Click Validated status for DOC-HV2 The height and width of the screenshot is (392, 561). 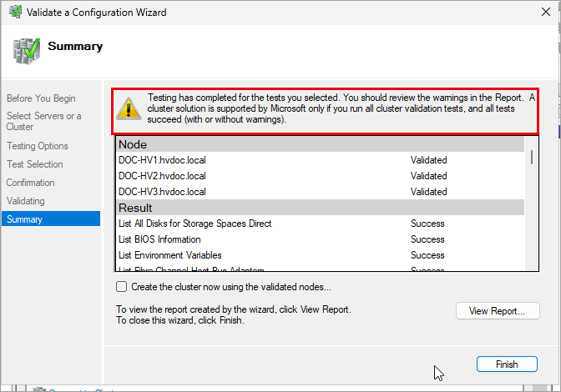(428, 176)
